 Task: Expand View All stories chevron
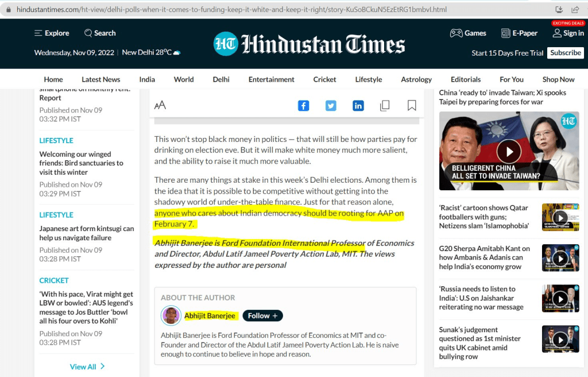103,367
